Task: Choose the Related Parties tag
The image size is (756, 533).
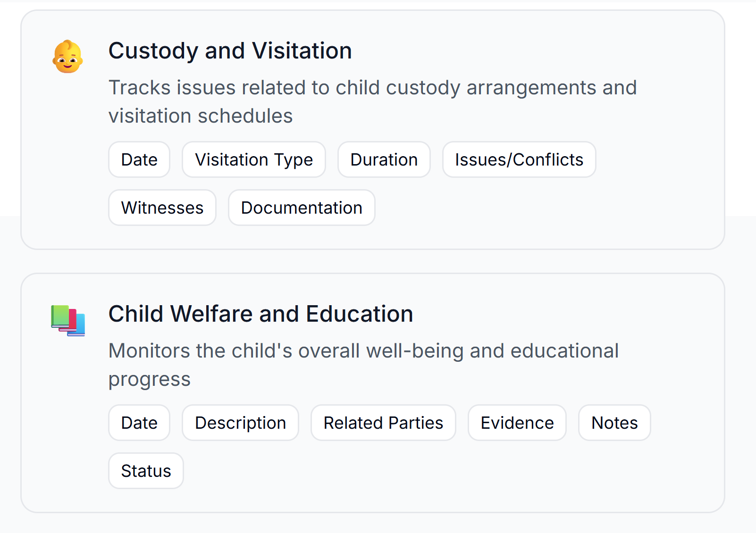Action: [383, 423]
